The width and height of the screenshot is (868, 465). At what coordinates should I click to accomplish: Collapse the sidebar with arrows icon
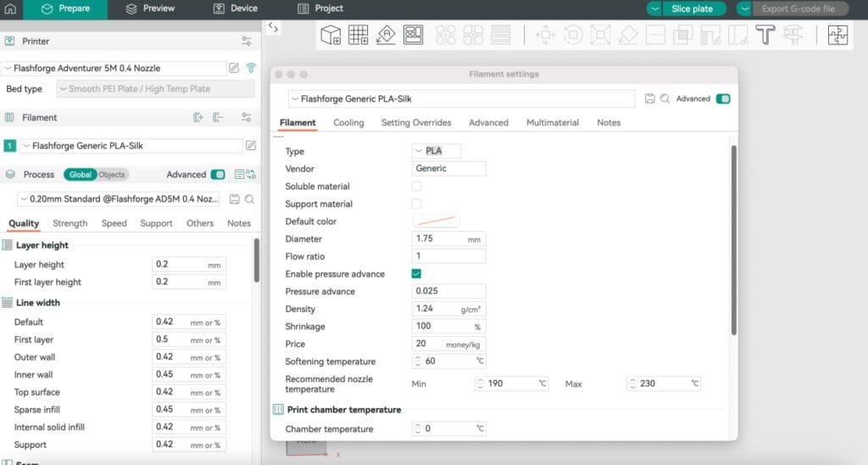point(273,27)
